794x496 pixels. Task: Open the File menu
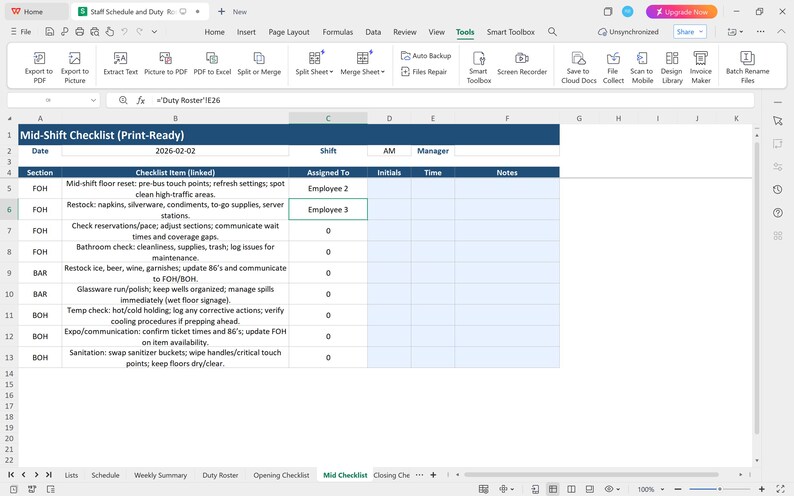point(21,32)
